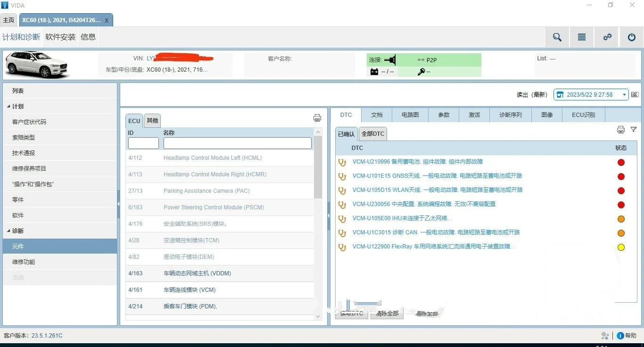Print the DTC list using printer icon
The image size is (644, 347).
[x=621, y=130]
